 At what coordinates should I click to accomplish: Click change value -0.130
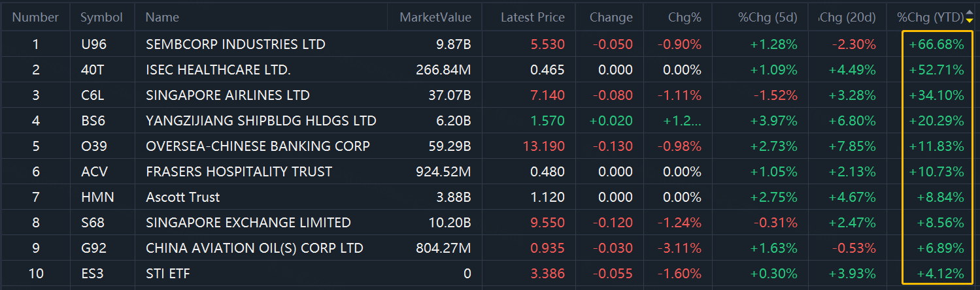[x=613, y=146]
